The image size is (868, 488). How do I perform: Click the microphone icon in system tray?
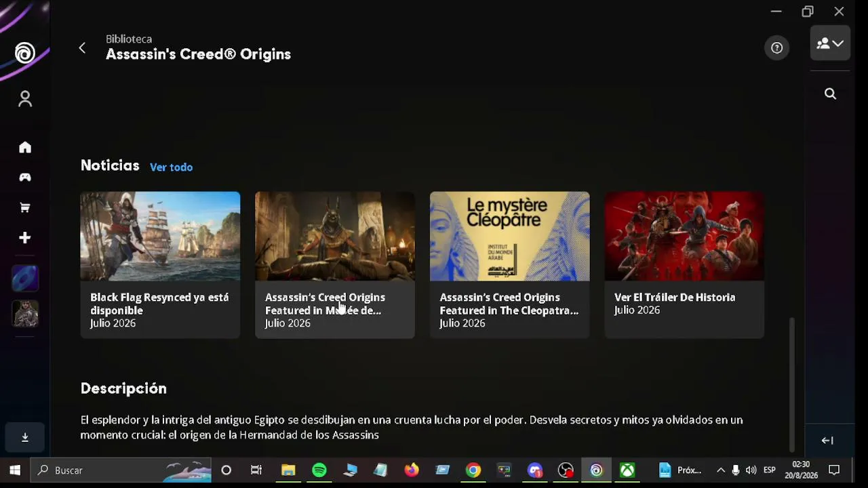pyautogui.click(x=736, y=470)
